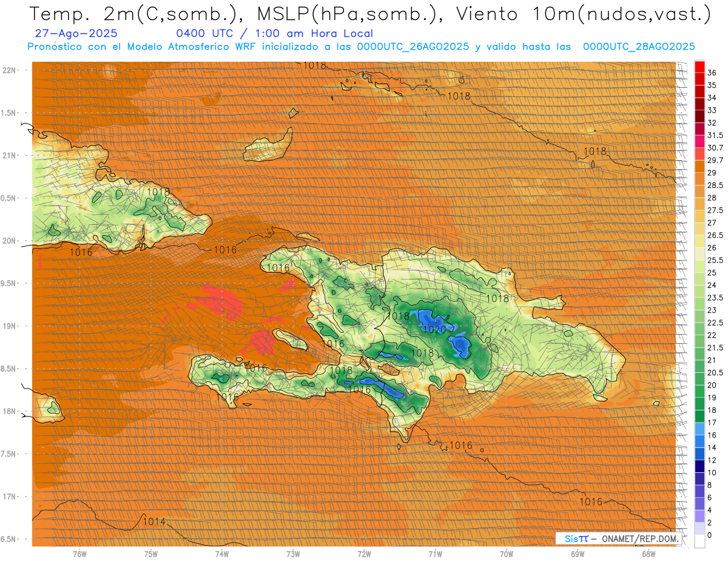Click the "21N" latitude axis label
The height and width of the screenshot is (562, 728).
[x=10, y=155]
